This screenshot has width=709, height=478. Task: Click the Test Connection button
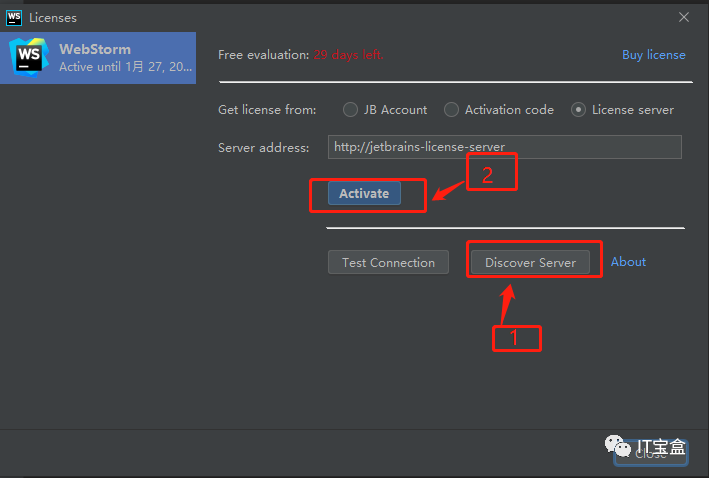coord(388,262)
